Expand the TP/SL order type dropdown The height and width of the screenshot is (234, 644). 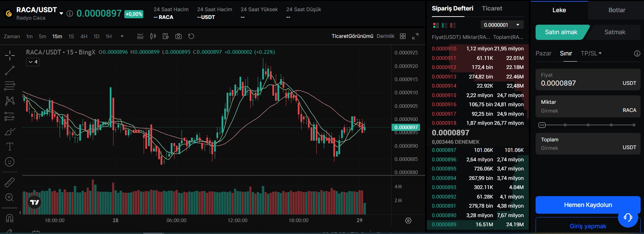click(591, 53)
